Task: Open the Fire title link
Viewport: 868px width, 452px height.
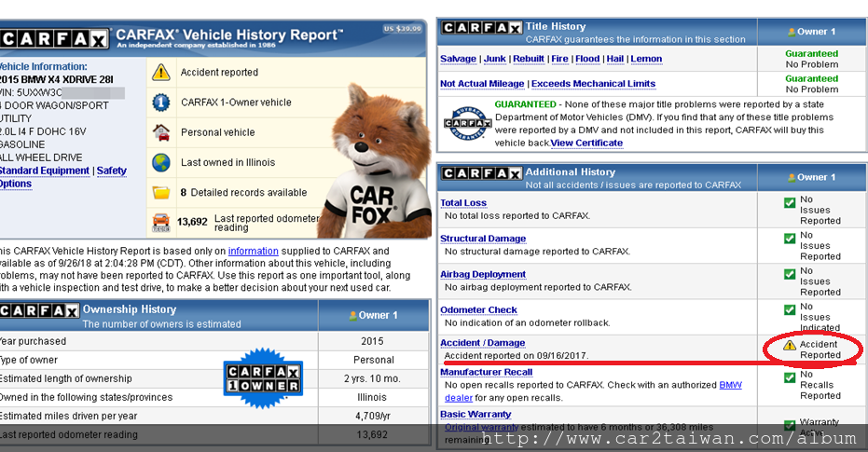Action: click(559, 59)
